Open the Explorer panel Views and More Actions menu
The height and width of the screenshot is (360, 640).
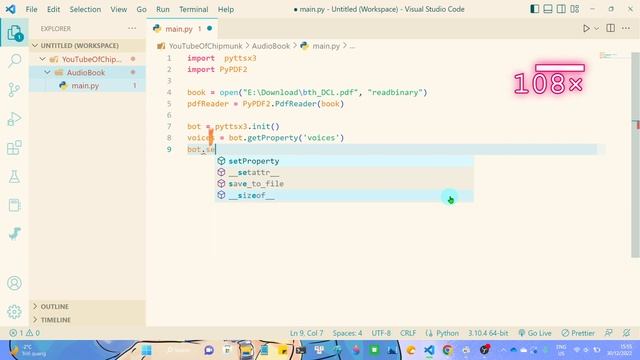[132, 28]
